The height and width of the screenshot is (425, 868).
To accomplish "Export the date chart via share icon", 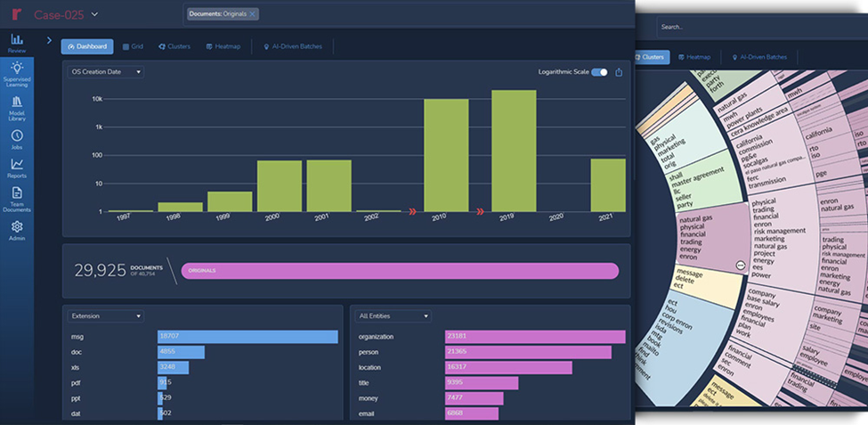I will coord(619,72).
